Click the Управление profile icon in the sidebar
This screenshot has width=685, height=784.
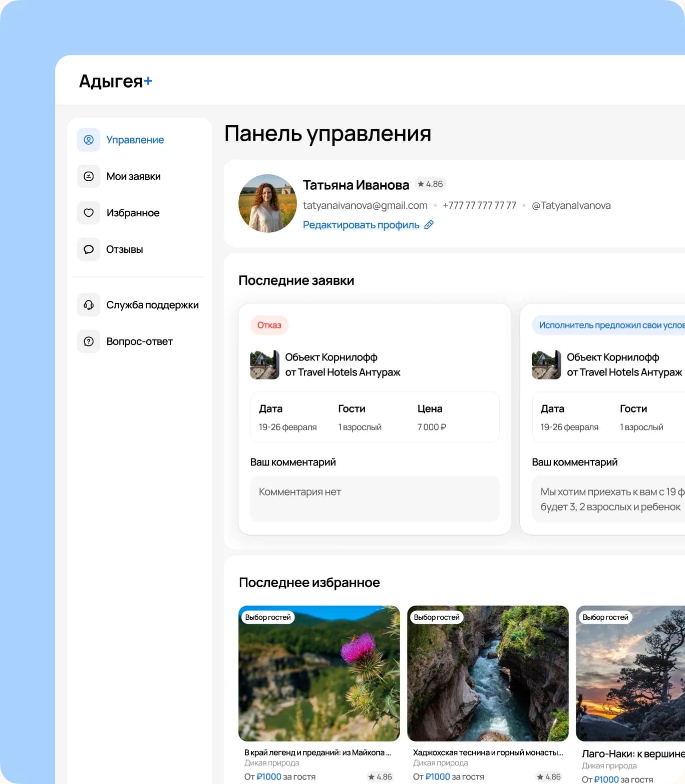89,140
